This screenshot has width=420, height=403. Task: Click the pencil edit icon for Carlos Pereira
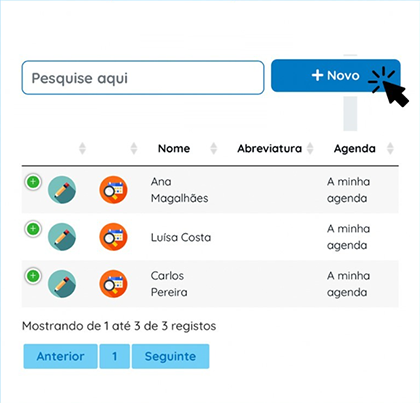(62, 284)
